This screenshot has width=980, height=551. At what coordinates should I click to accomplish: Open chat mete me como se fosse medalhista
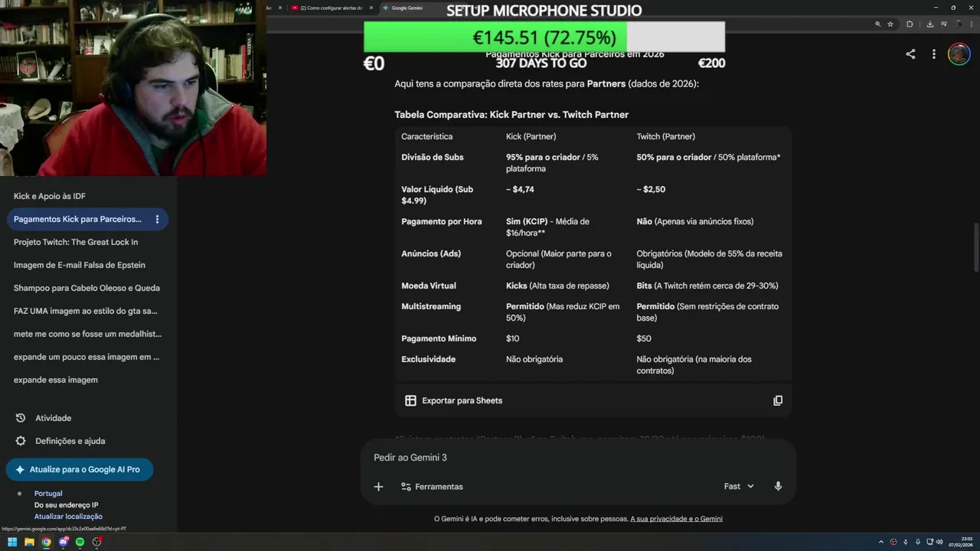(88, 334)
